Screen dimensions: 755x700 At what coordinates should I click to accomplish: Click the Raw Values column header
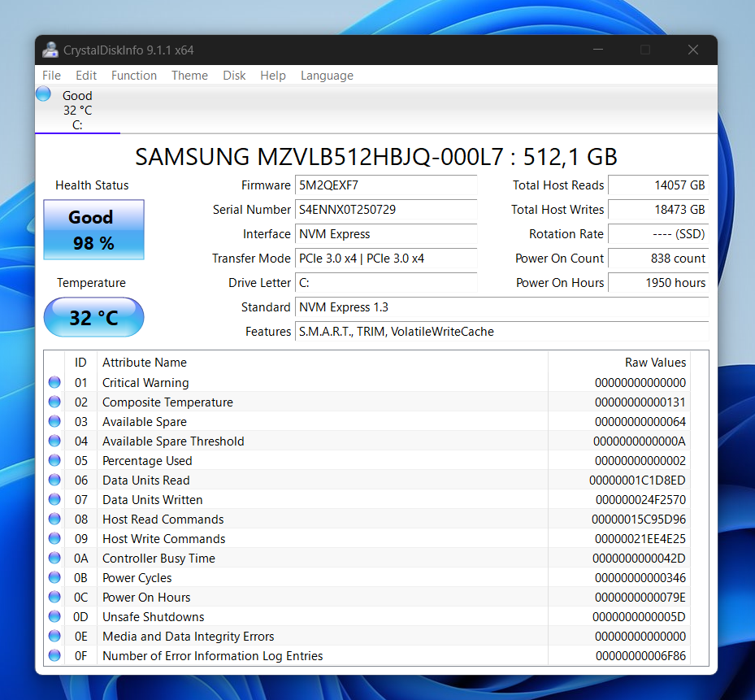[655, 363]
